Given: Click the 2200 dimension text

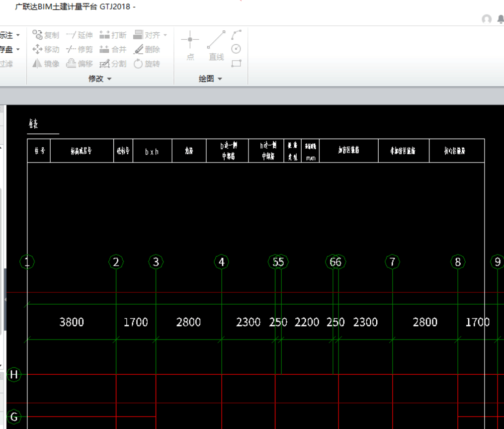Looking at the screenshot, I should click(x=307, y=322).
